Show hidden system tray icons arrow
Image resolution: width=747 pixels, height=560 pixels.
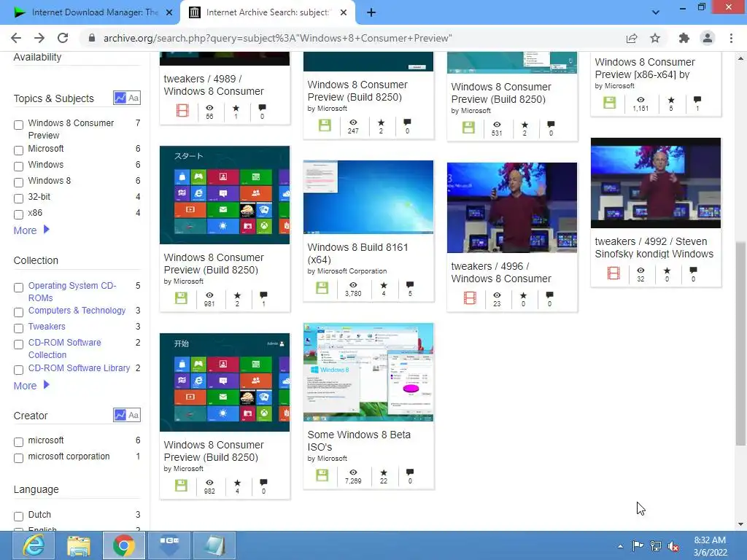point(620,546)
